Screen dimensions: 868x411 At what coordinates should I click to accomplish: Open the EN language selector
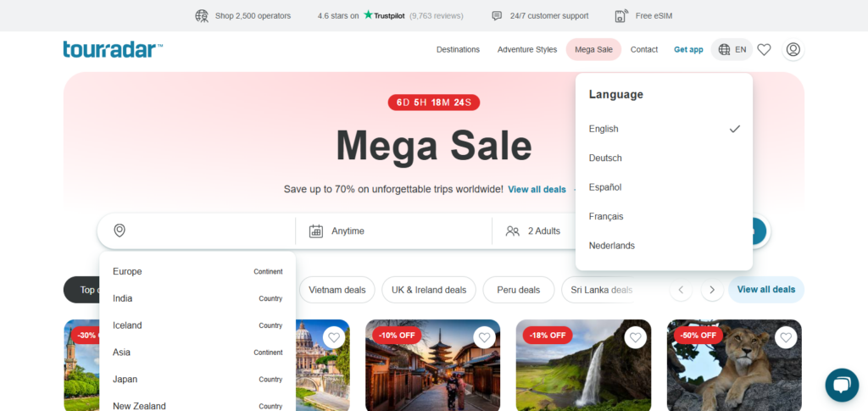[x=732, y=50]
